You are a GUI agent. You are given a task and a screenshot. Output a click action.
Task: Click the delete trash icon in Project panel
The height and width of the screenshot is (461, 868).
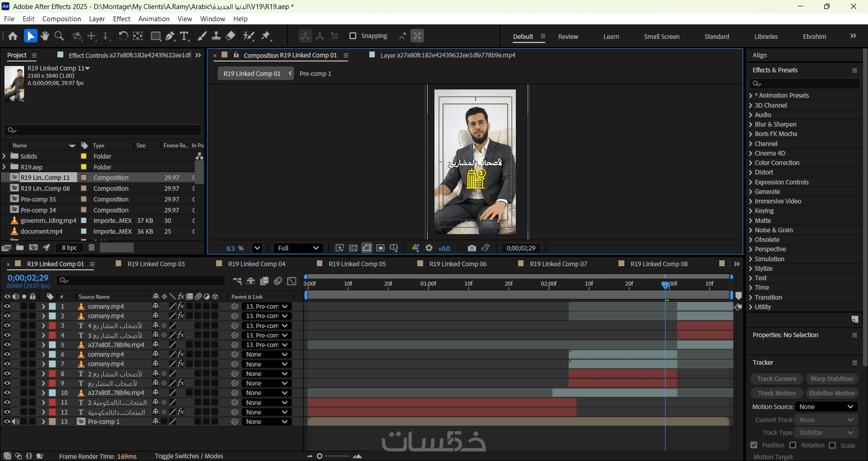[x=91, y=248]
